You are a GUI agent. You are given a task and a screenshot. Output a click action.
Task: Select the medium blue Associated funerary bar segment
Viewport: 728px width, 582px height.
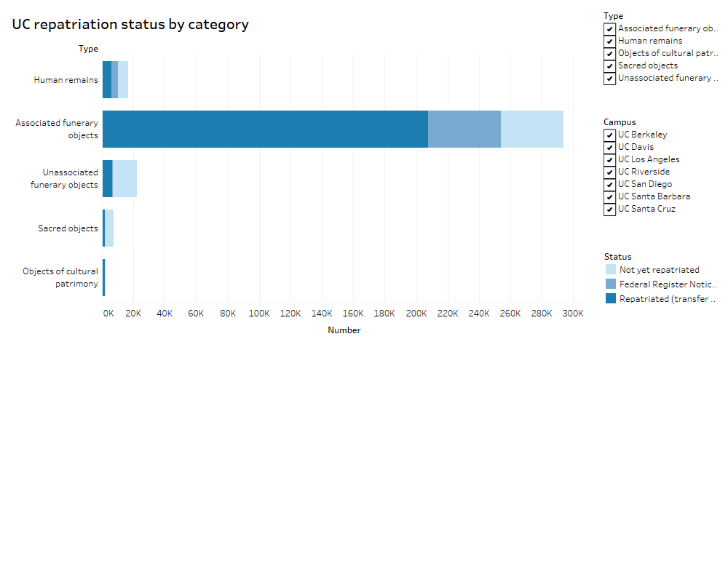tap(464, 129)
